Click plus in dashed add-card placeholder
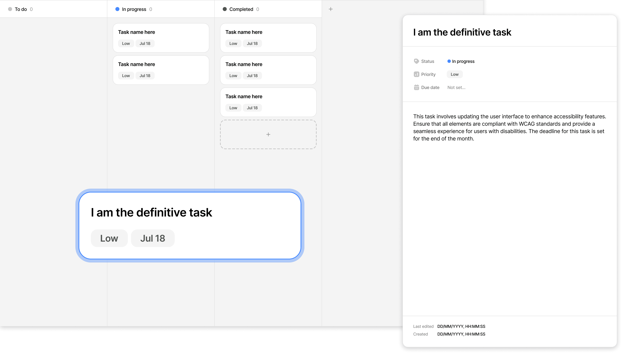This screenshot has width=644, height=362. (268, 134)
